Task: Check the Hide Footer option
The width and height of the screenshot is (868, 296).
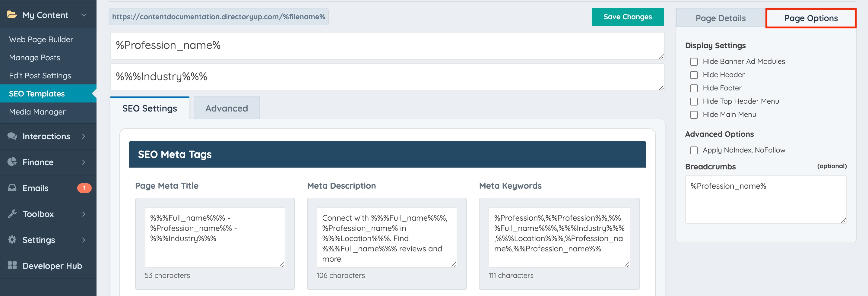Action: (694, 88)
